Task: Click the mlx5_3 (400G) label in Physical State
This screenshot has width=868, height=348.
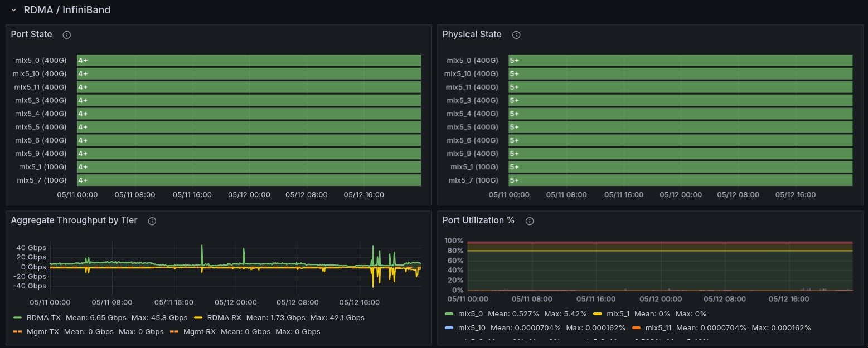Action: tap(472, 100)
